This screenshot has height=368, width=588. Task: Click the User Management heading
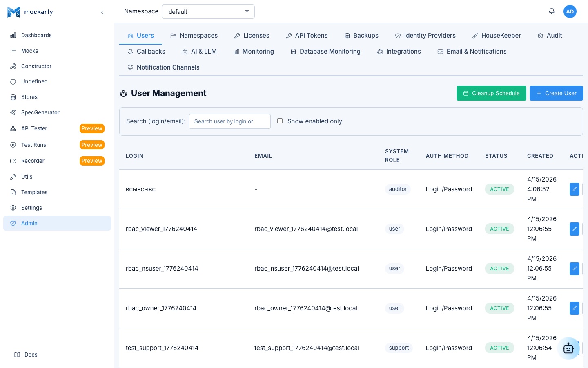click(169, 93)
